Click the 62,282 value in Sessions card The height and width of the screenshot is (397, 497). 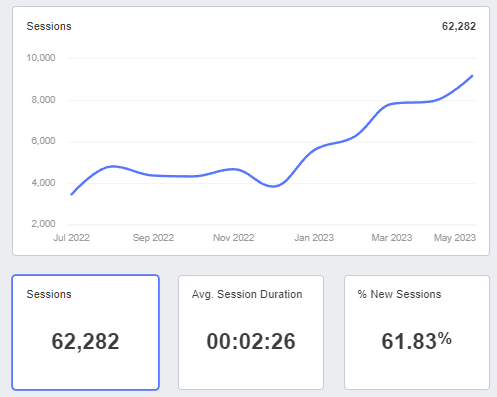85,341
